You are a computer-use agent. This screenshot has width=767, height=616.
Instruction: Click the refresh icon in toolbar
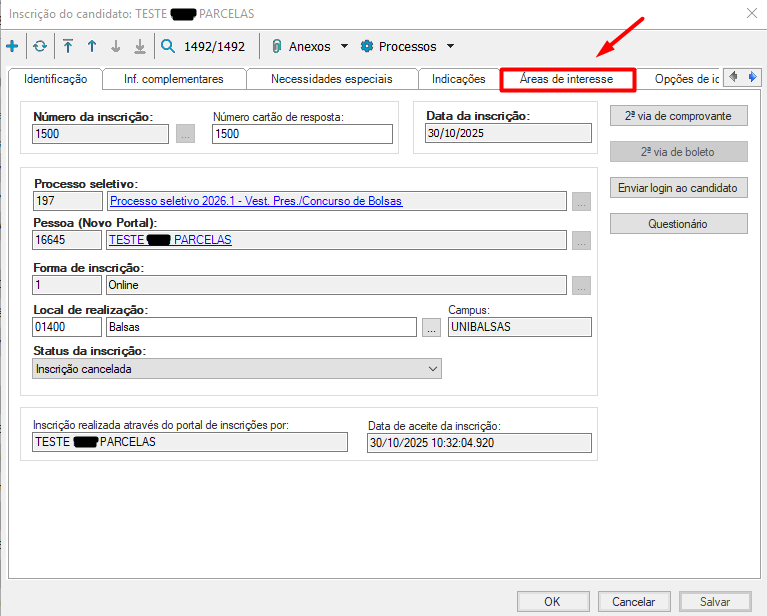(40, 46)
